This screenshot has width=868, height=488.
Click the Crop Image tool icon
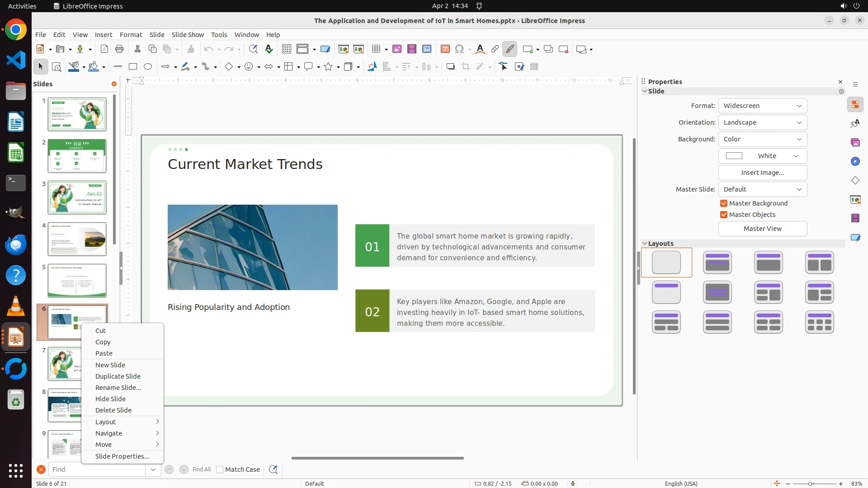pos(465,67)
